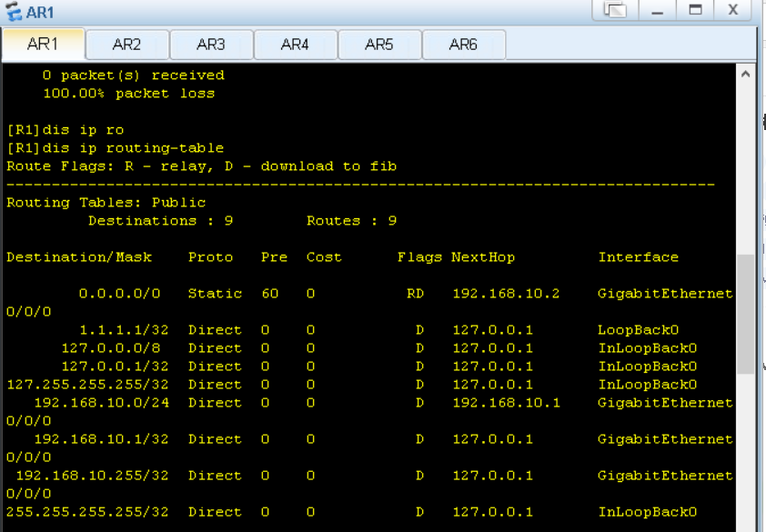Click the '192.168.10.1/32' route entry
Screen dimensions: 766x532
click(102, 439)
